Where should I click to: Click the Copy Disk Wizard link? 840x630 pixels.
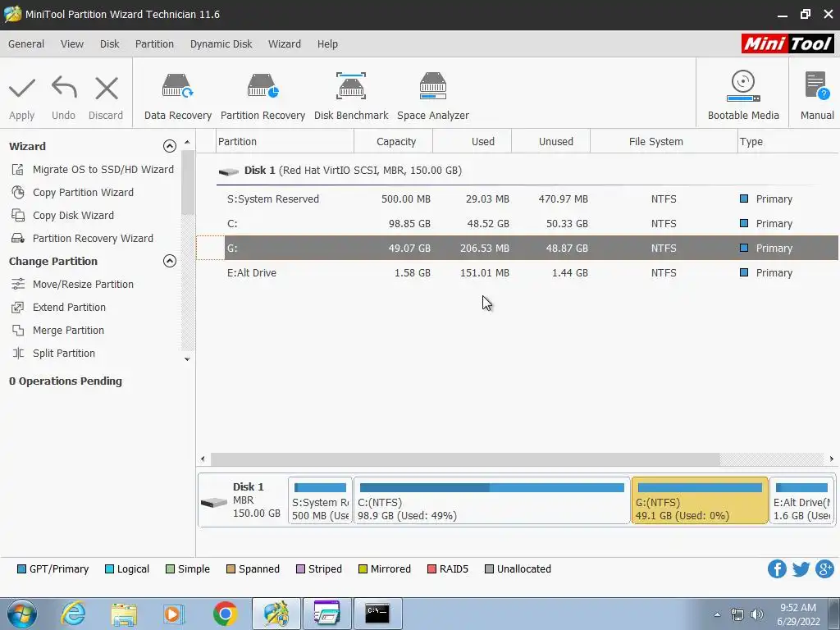(x=73, y=216)
